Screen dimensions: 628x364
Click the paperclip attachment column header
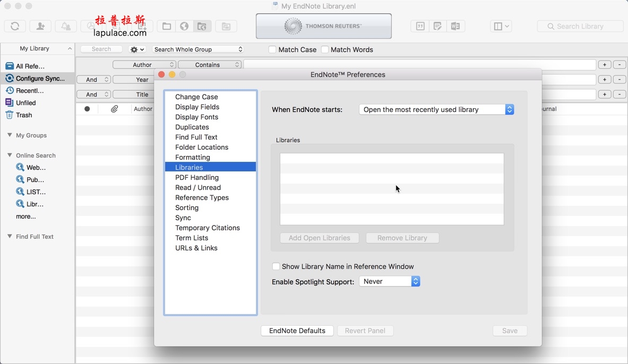click(x=114, y=109)
